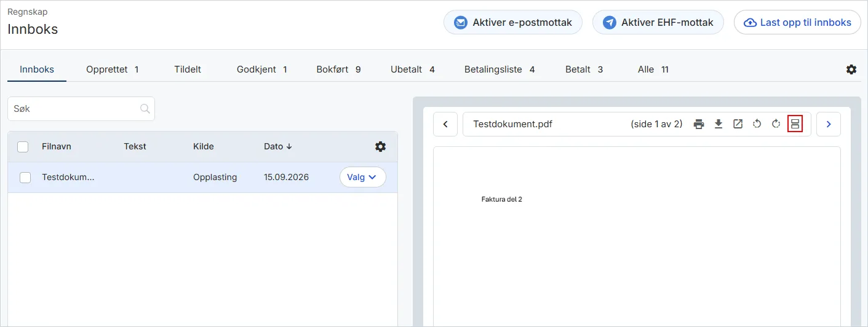This screenshot has width=868, height=327.
Task: Sort by the Dato column header
Action: 278,146
